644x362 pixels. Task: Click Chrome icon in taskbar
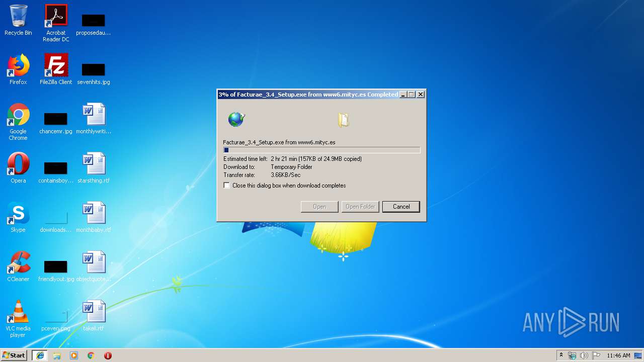click(91, 355)
